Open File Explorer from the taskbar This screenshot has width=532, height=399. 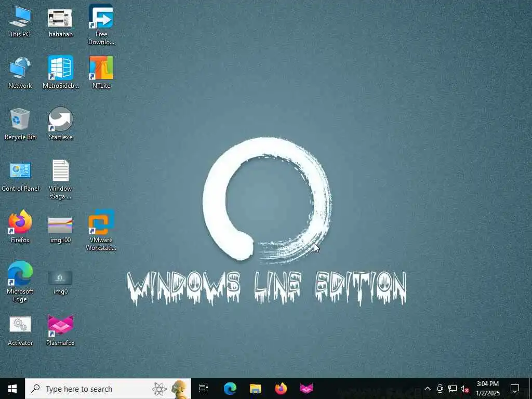256,389
